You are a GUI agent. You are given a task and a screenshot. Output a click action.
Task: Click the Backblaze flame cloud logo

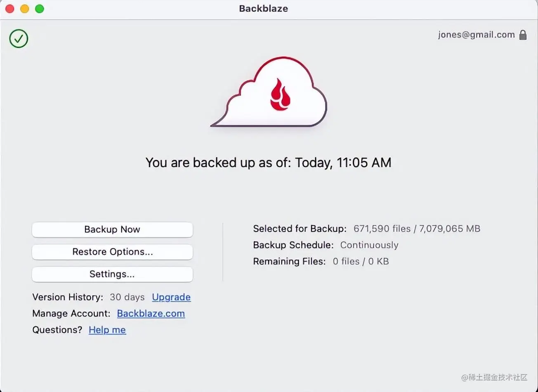[x=269, y=92]
